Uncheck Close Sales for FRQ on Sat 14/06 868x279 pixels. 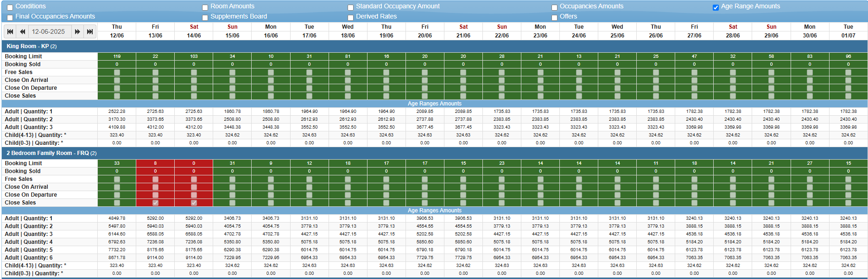(x=194, y=202)
